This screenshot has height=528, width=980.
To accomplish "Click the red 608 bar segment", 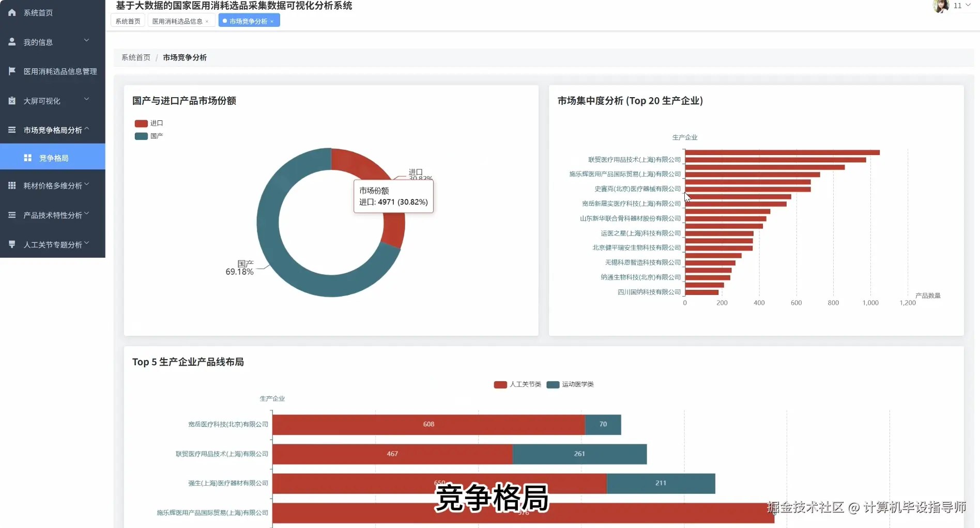I will pos(428,424).
